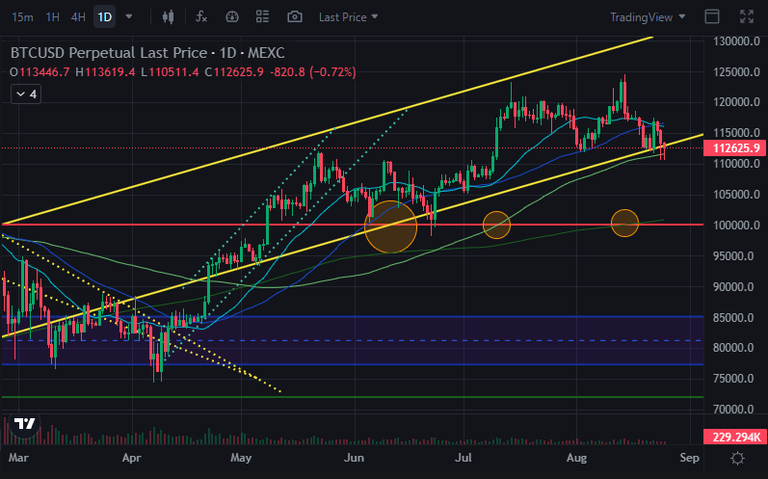Viewport: 768px width, 479px height.
Task: Click the TradingView logo on chart
Action: (x=24, y=424)
